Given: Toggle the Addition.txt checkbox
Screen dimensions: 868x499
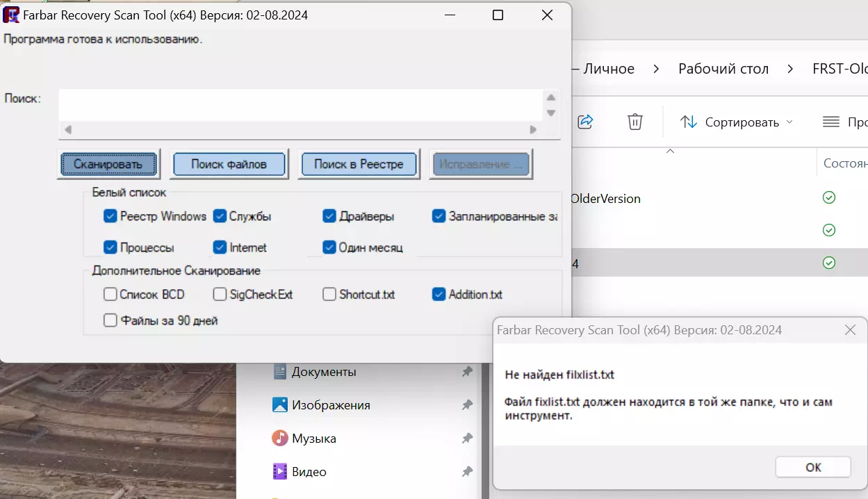Looking at the screenshot, I should click(439, 294).
